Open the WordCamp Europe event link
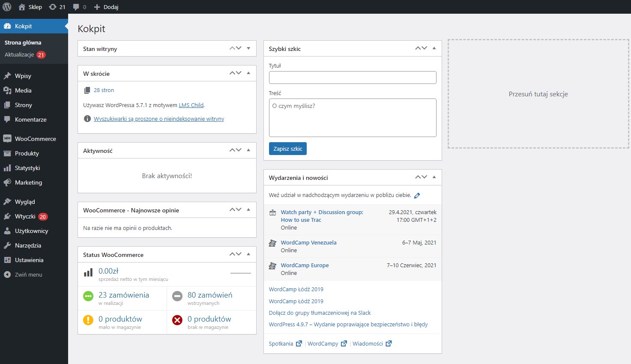 coord(305,265)
